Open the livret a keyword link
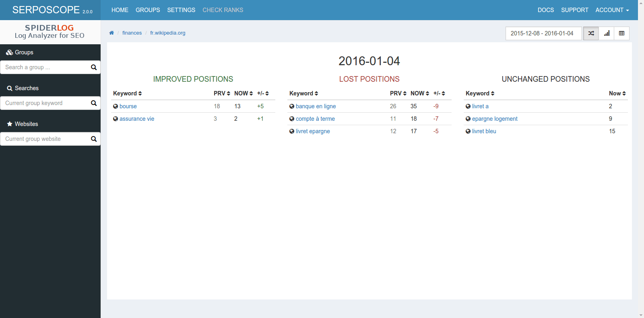 coord(480,106)
